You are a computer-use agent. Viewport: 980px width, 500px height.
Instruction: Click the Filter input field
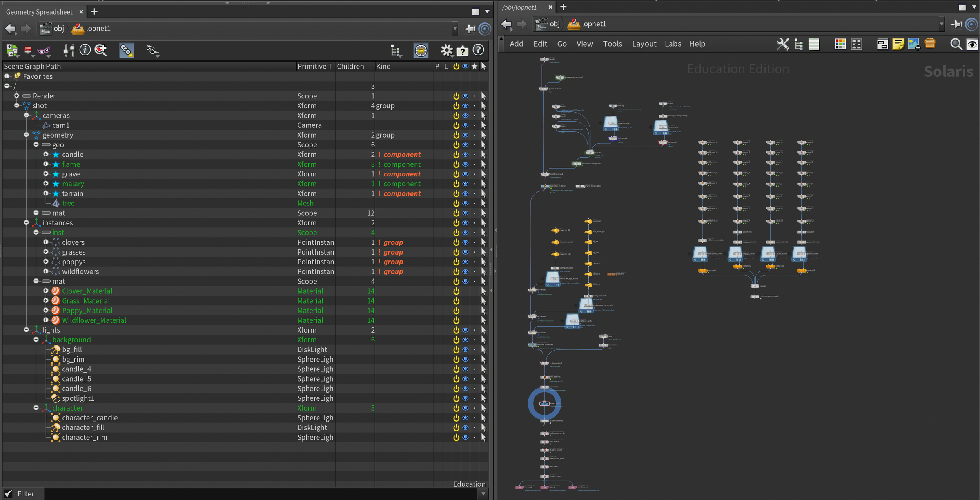259,494
